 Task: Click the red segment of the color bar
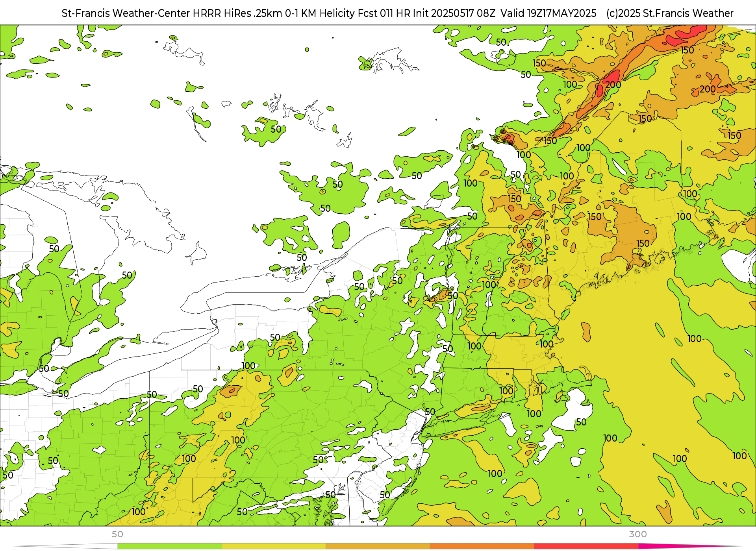pyautogui.click(x=586, y=546)
